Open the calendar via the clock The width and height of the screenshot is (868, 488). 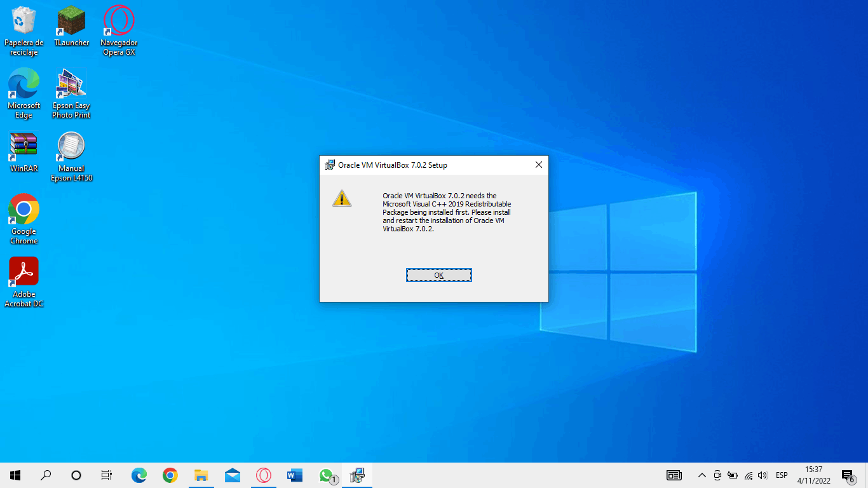click(815, 475)
